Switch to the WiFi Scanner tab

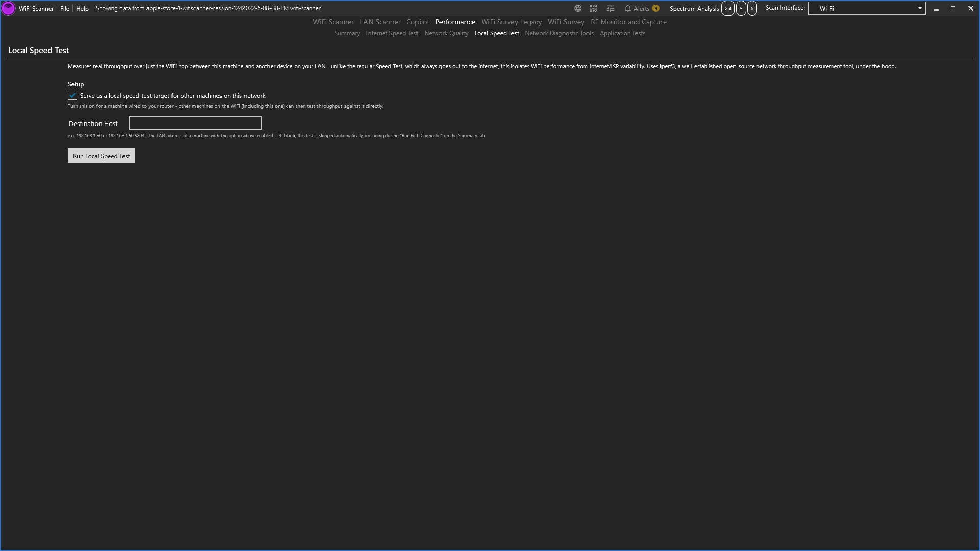click(x=333, y=22)
